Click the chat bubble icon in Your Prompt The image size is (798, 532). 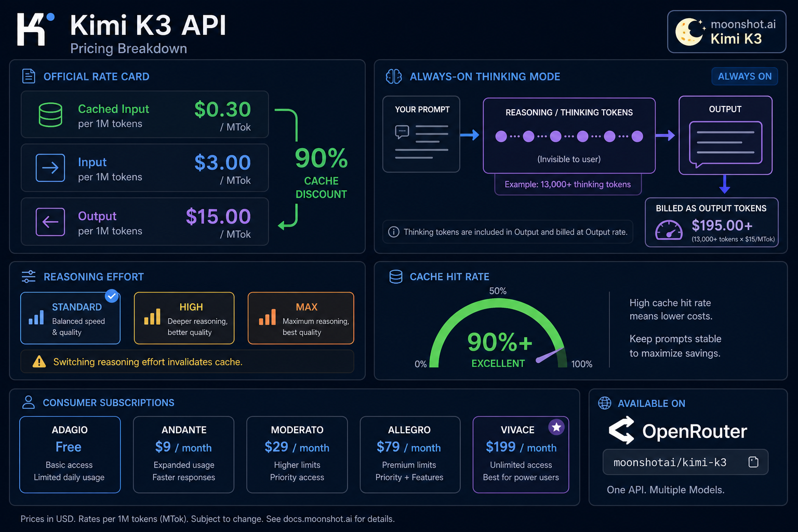point(402,132)
